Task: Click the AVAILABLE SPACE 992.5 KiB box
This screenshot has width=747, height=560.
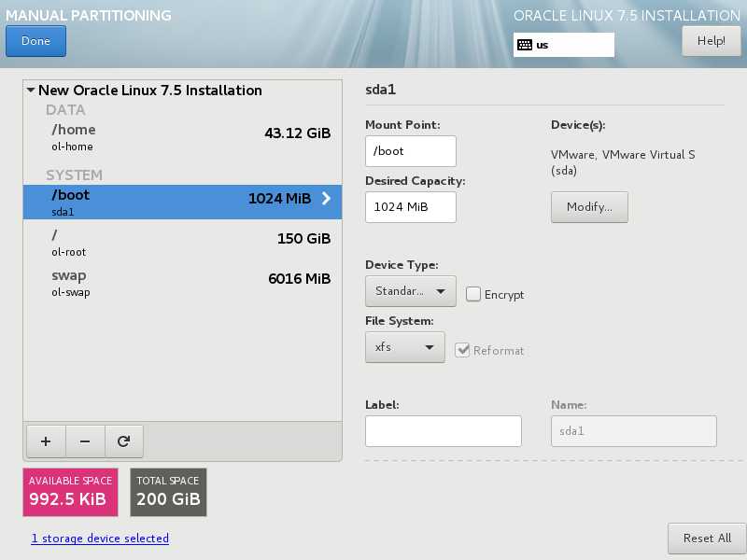Action: coord(71,492)
